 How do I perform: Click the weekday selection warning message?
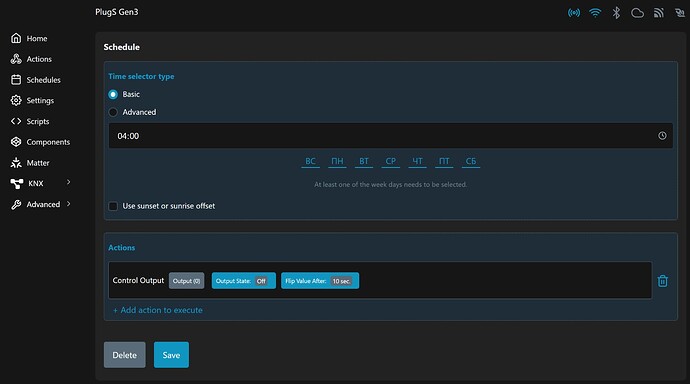coord(390,184)
